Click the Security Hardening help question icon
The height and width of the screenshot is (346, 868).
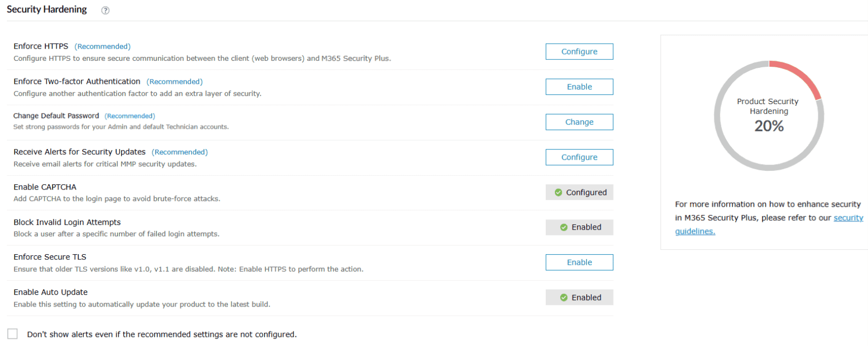point(106,10)
